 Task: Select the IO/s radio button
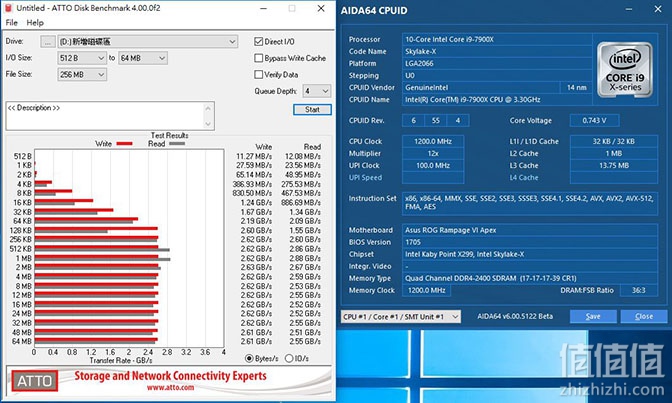[289, 358]
